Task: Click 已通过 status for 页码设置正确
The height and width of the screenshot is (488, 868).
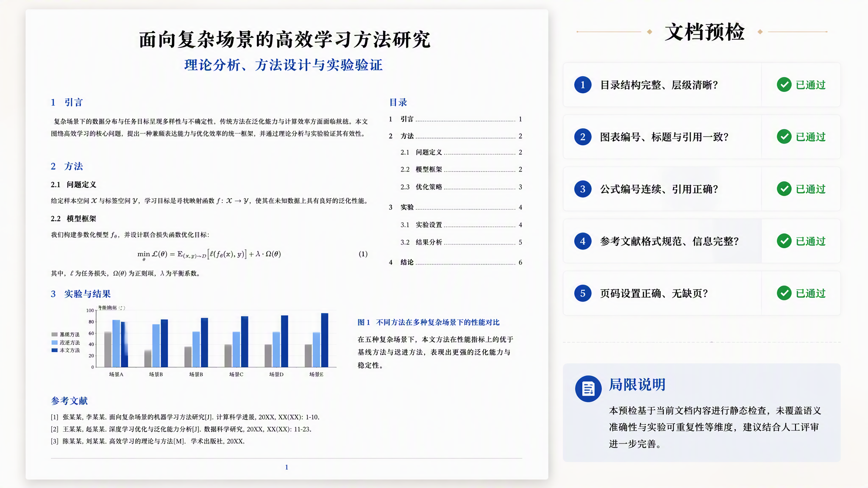Action: point(811,294)
